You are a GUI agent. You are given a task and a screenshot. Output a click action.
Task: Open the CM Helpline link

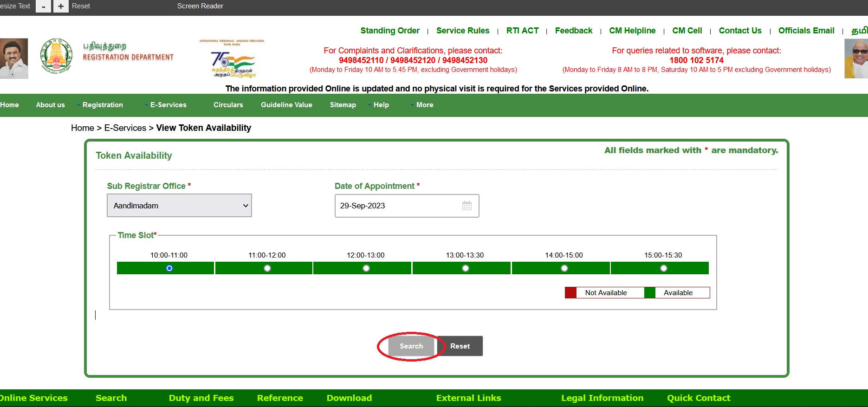(x=632, y=31)
